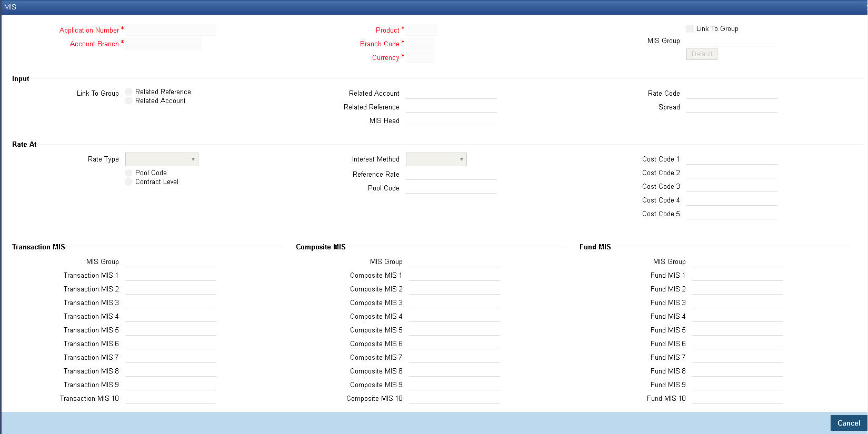Click the Reference Rate input field
The width and height of the screenshot is (868, 434).
click(x=451, y=174)
